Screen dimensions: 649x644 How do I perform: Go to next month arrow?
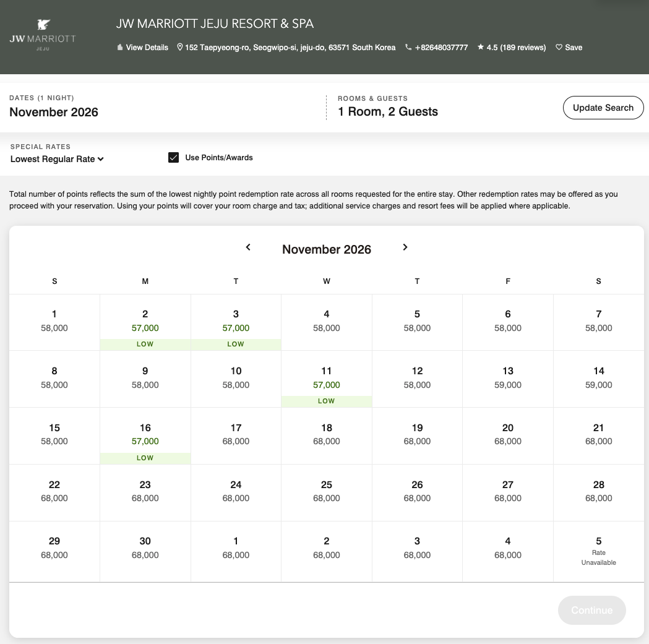coord(405,247)
